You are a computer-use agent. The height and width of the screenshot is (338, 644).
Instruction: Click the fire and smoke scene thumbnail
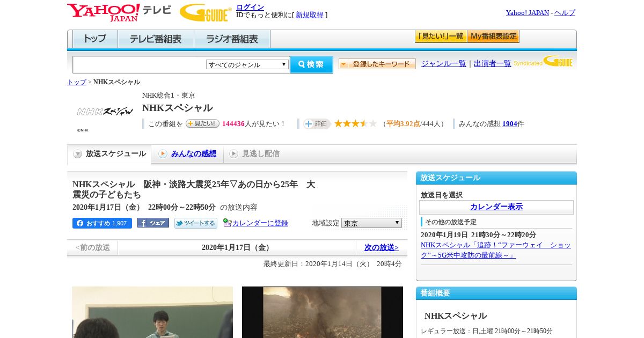pyautogui.click(x=323, y=312)
